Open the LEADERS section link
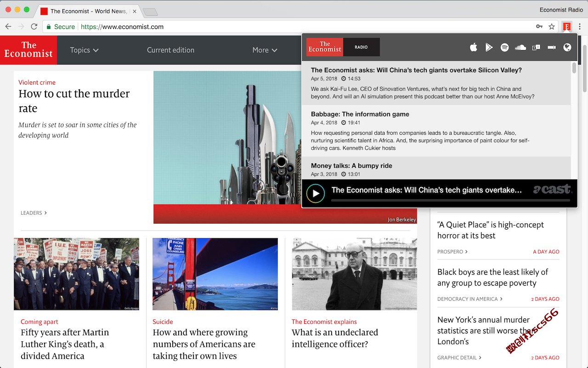Viewport: 588px width, 368px height. [x=34, y=213]
